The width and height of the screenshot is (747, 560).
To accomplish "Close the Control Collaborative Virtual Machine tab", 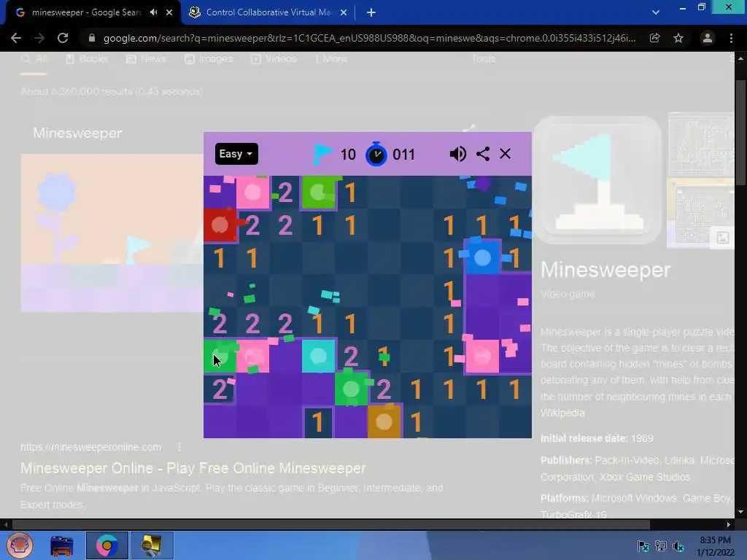I will [344, 12].
